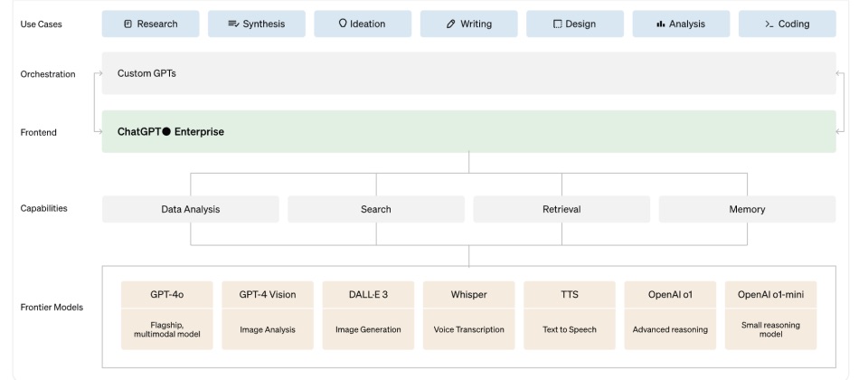Click the 'Text to Speech' description
Screen dimensions: 868x380
(569, 329)
